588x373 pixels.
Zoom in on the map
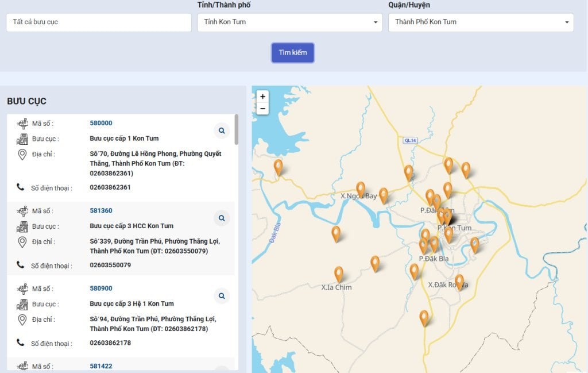(262, 97)
